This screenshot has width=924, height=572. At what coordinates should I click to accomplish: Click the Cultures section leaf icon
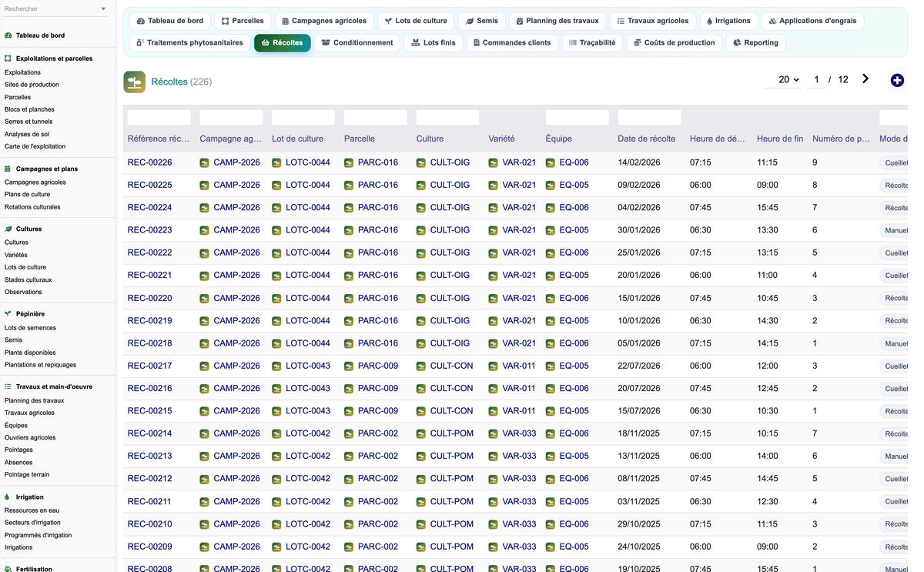8,229
